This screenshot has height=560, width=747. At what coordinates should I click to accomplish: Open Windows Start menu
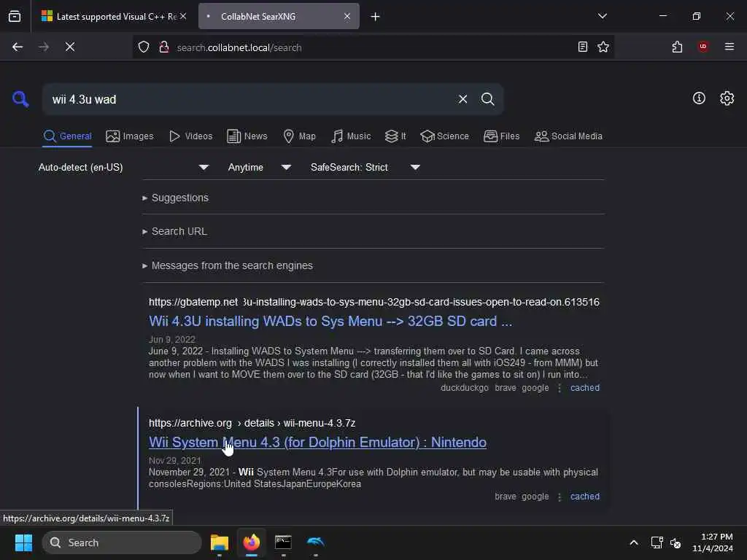pos(23,542)
